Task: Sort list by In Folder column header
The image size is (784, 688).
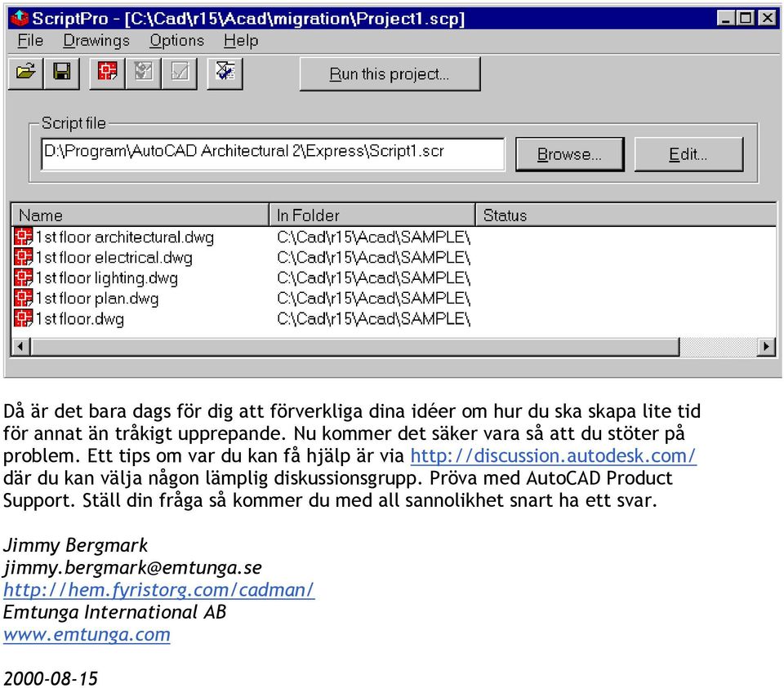Action: pos(372,215)
